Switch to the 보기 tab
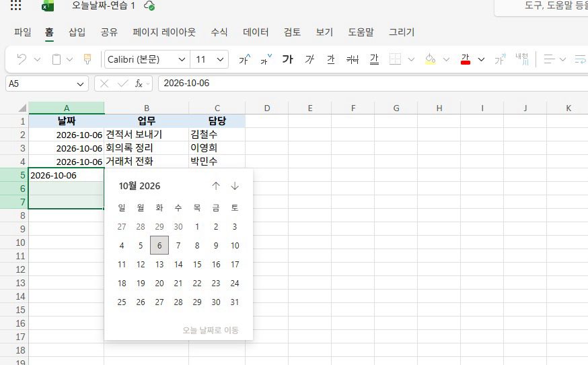The height and width of the screenshot is (365, 588). [324, 32]
